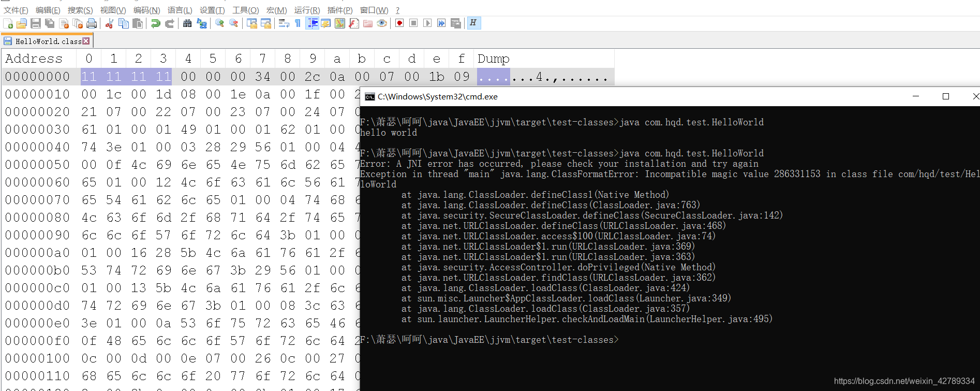Select address row 00000050

pyautogui.click(x=37, y=165)
